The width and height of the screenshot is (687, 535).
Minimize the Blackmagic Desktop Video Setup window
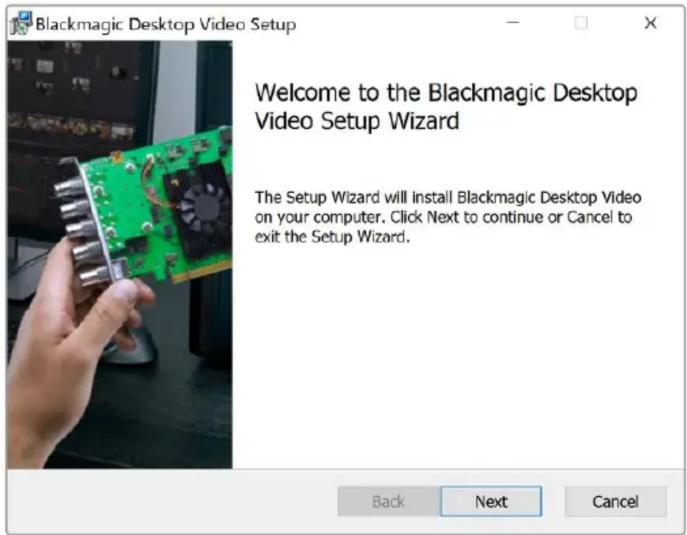(513, 23)
